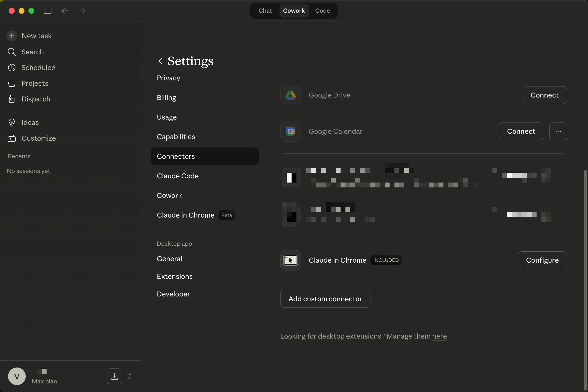Open Dispatch from the sidebar icon
This screenshot has width=588, height=392.
point(12,99)
